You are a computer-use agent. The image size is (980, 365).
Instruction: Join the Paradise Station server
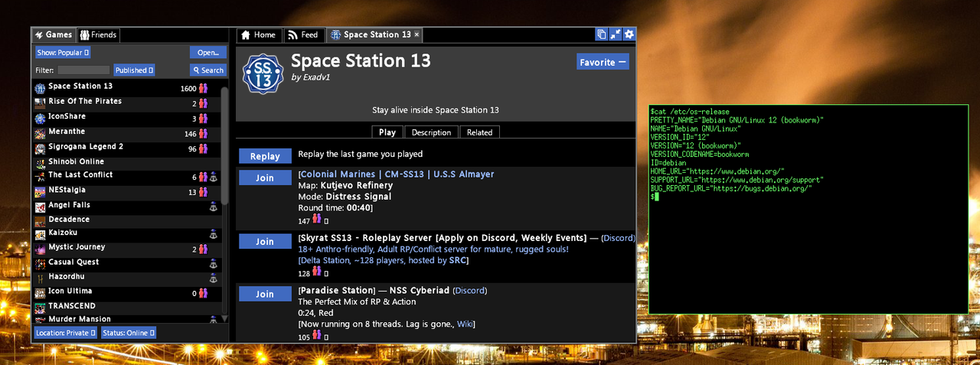coord(265,294)
